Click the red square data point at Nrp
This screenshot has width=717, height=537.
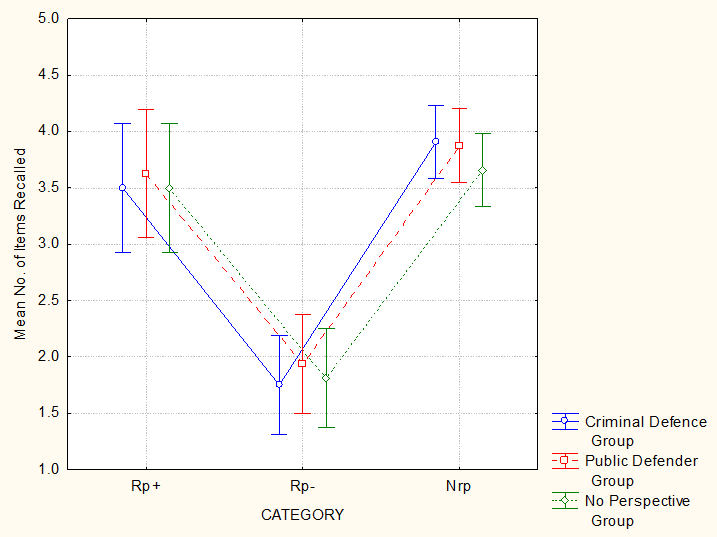point(459,145)
